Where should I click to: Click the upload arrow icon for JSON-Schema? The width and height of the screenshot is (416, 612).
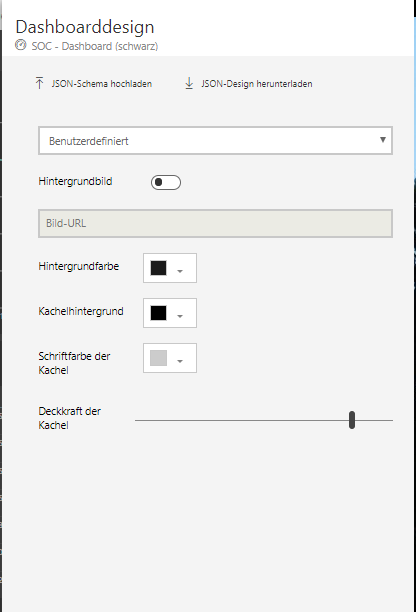[x=39, y=83]
